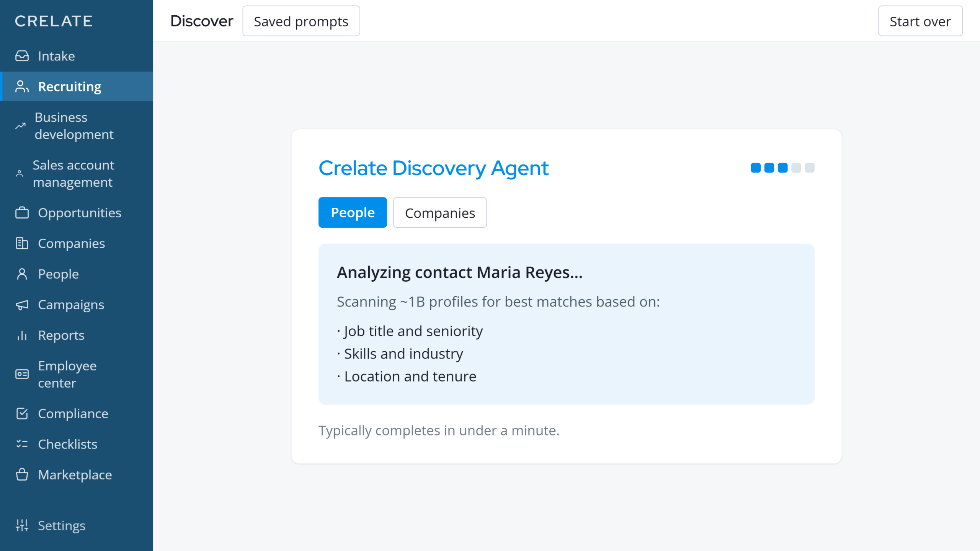Click the CRELATE logo
This screenshot has width=980, height=551.
[x=54, y=21]
